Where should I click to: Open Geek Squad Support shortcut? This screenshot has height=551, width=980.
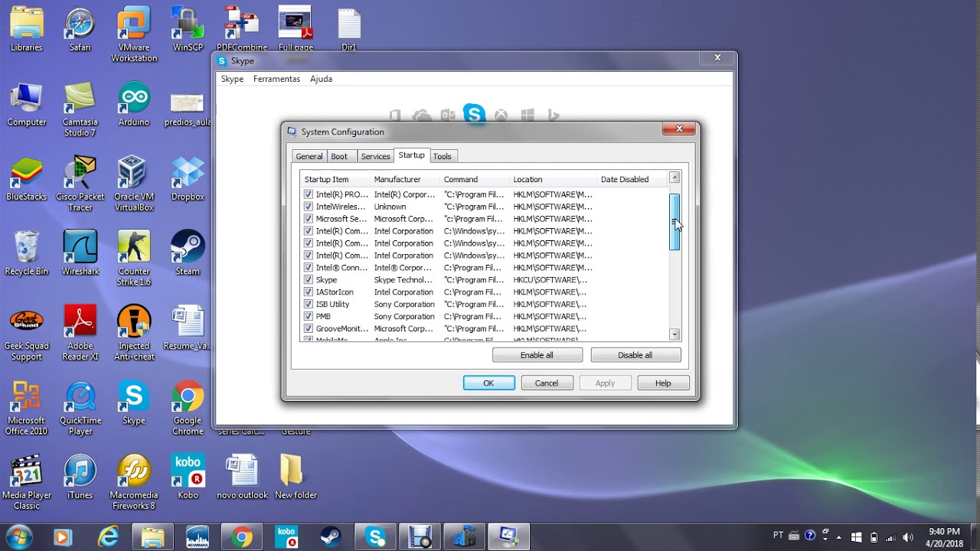click(x=26, y=334)
